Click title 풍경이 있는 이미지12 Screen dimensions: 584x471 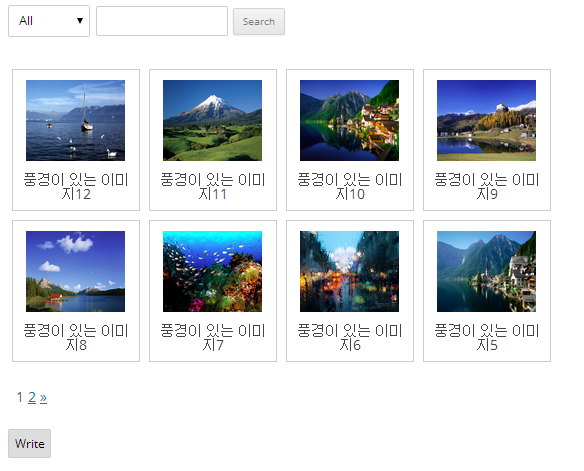coord(76,187)
